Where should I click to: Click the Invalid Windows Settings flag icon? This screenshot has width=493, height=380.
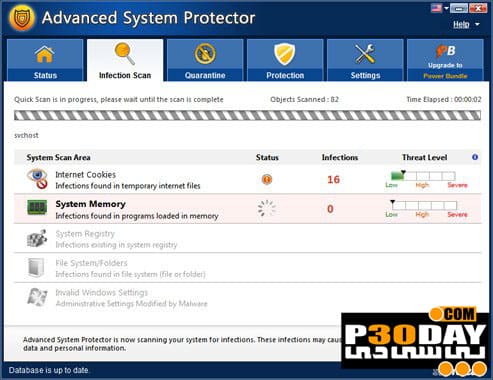click(x=37, y=297)
